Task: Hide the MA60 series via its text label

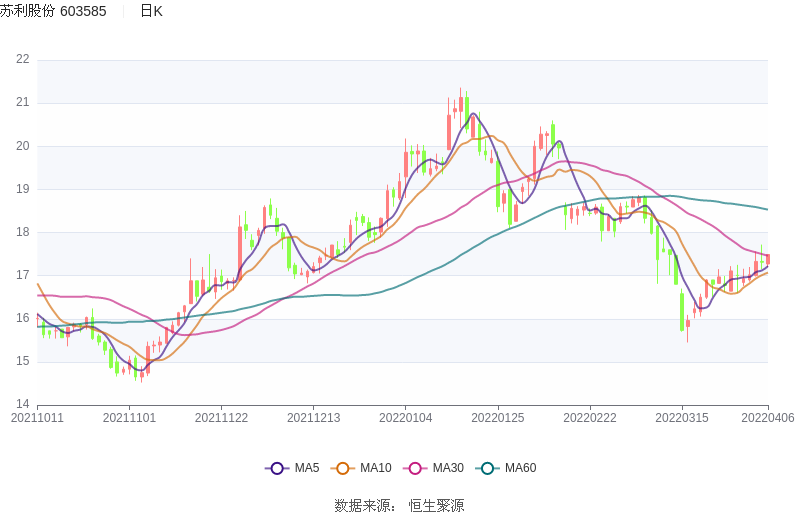Action: 520,468
